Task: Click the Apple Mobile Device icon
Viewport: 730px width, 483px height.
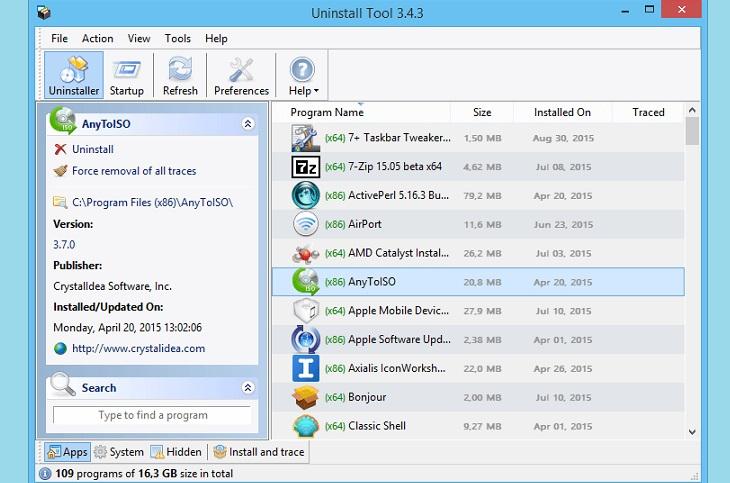Action: (305, 311)
